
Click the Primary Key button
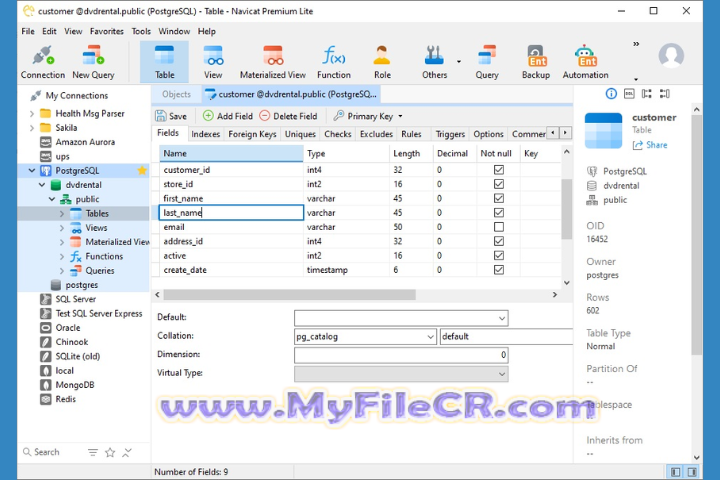[363, 116]
